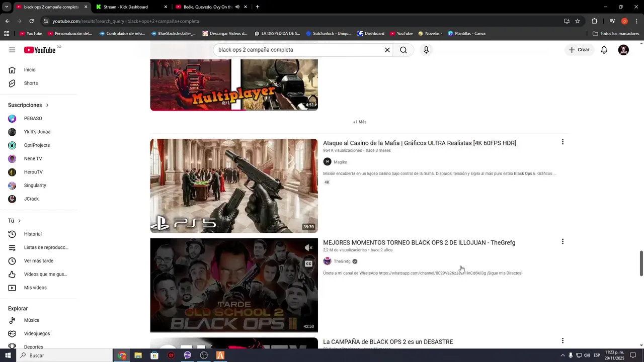Screen dimensions: 644x362
Task: Activate voice search microphone
Action: point(426,50)
